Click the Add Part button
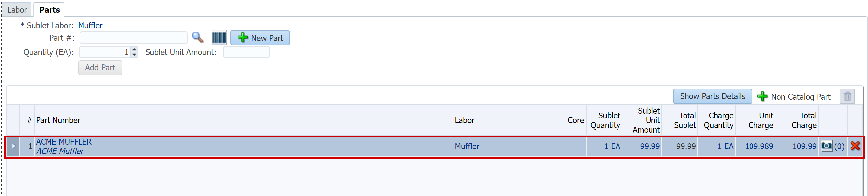The image size is (868, 196). pyautogui.click(x=100, y=68)
